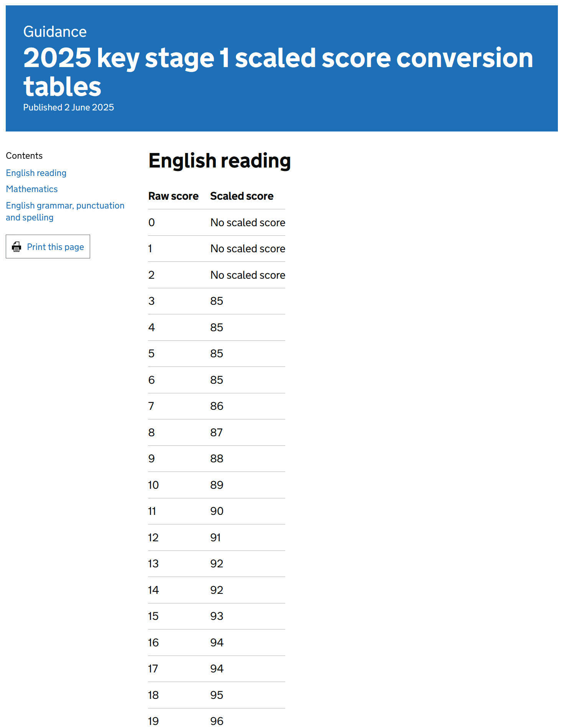564x728 pixels.
Task: Click the Contents sidebar label
Action: click(24, 156)
